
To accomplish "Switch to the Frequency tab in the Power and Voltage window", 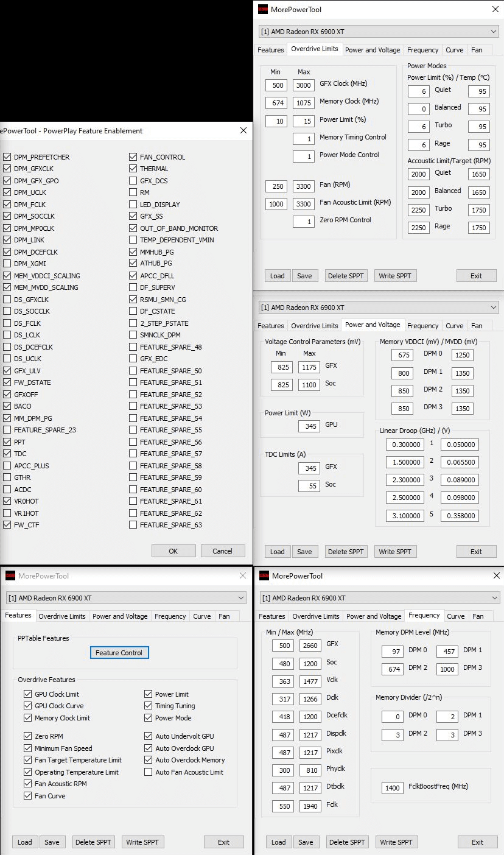I will pos(423,326).
